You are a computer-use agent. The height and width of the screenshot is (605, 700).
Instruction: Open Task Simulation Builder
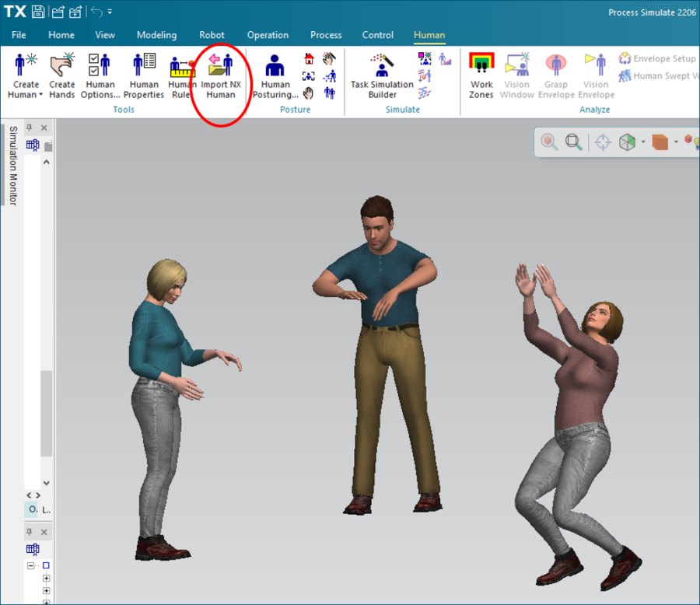(381, 76)
